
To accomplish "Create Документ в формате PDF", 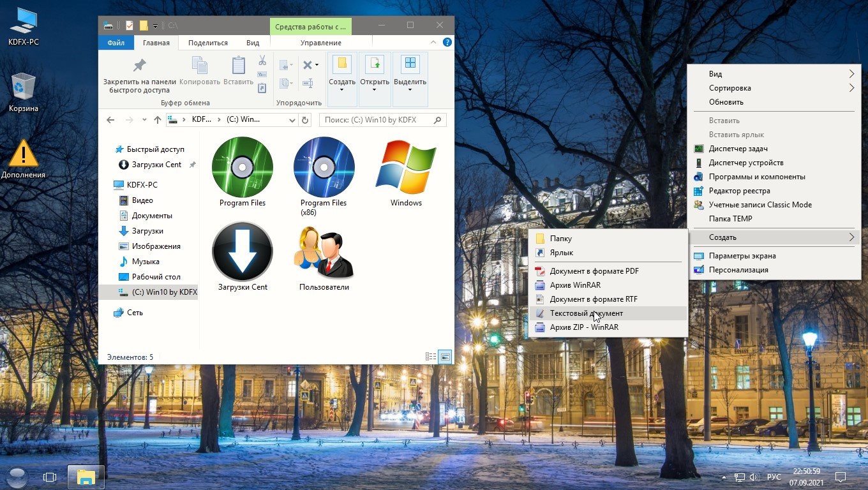I will tap(608, 271).
